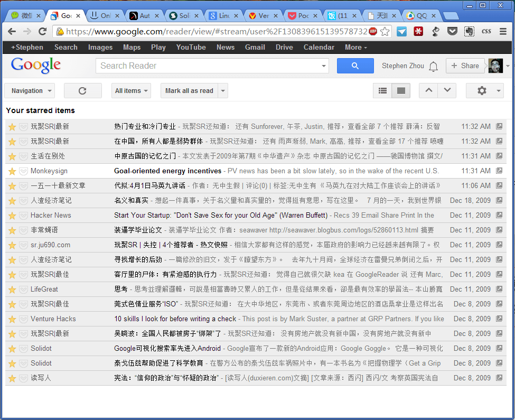This screenshot has width=515, height=420.
Task: Click the browser forward arrow
Action: click(27, 32)
